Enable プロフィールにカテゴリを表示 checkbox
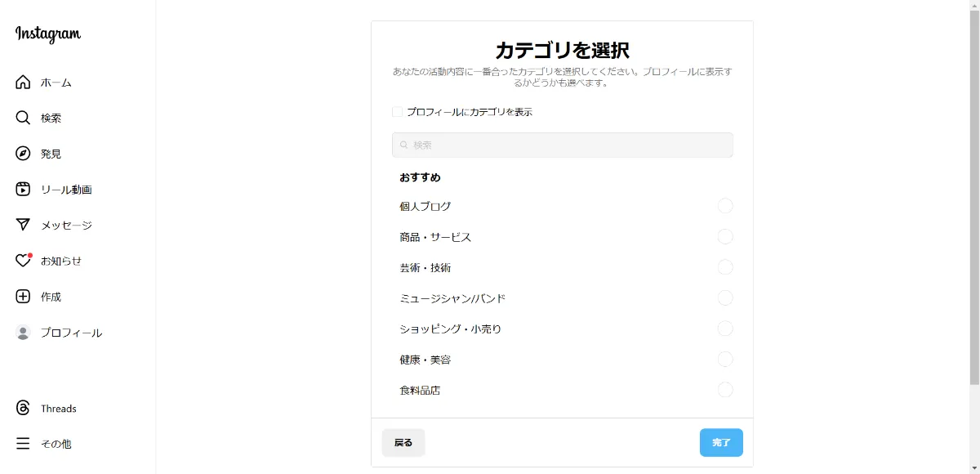This screenshot has height=474, width=980. tap(398, 112)
